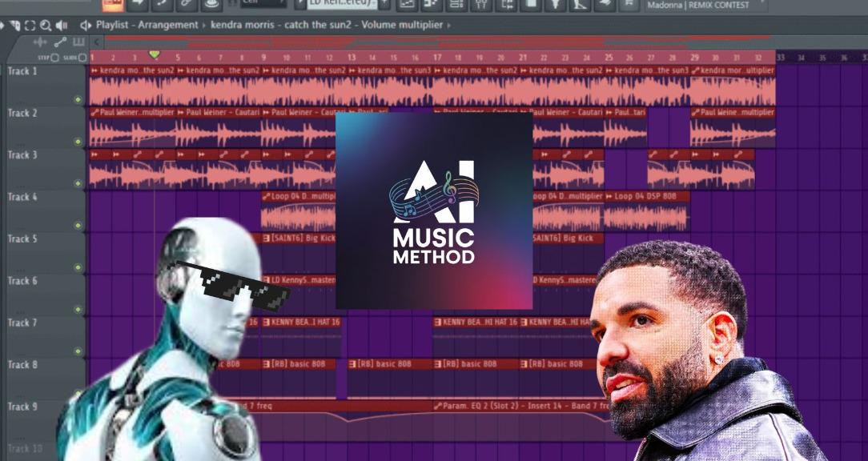Mute Track 5 with its green LED
This screenshot has width=868, height=461.
[78, 267]
